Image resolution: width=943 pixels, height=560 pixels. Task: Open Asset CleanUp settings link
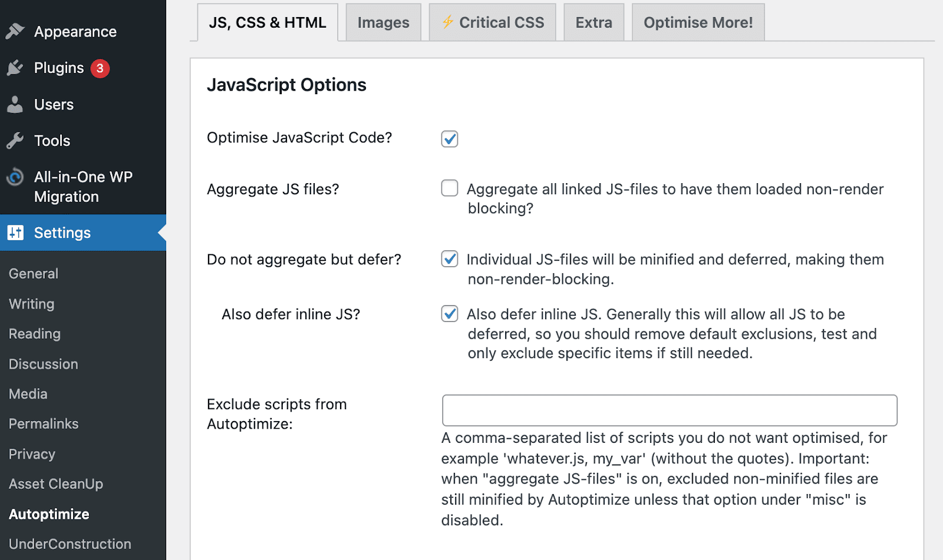tap(56, 484)
